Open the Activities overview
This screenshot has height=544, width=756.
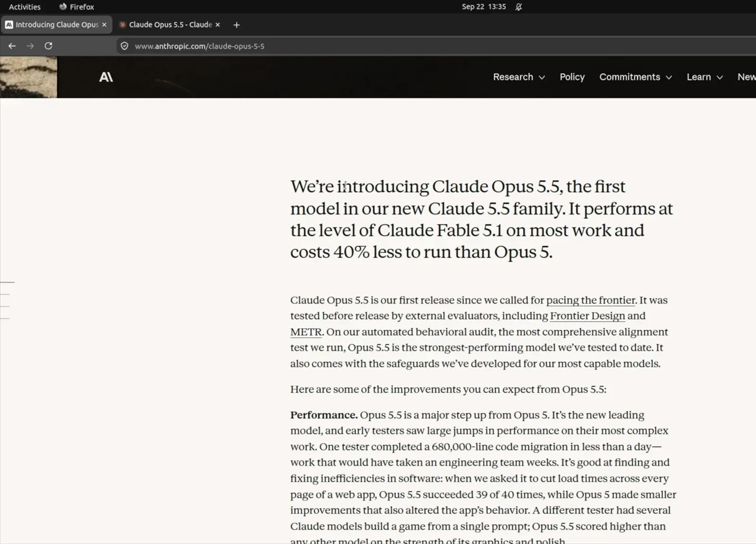(x=25, y=7)
